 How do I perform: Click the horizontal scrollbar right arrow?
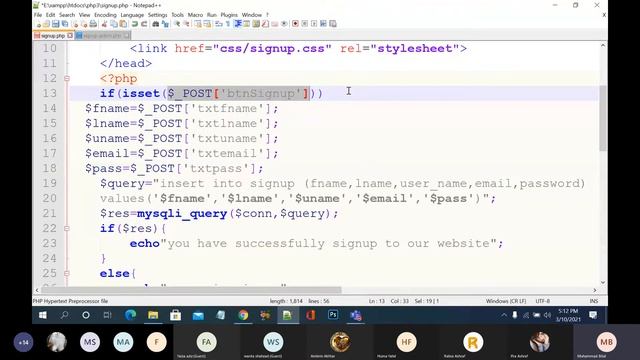595,290
